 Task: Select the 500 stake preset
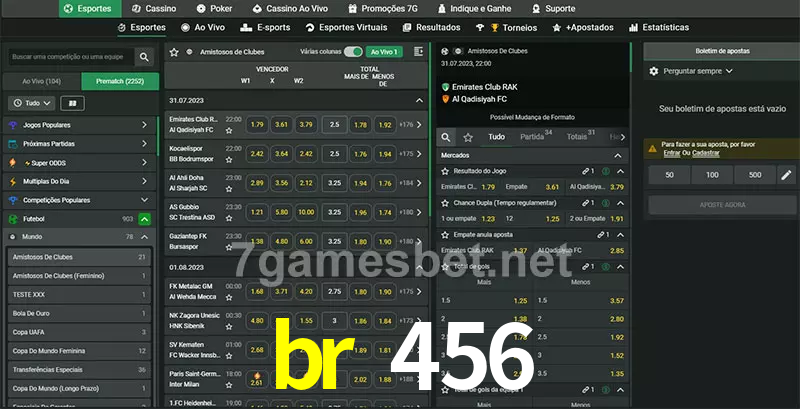(x=755, y=175)
